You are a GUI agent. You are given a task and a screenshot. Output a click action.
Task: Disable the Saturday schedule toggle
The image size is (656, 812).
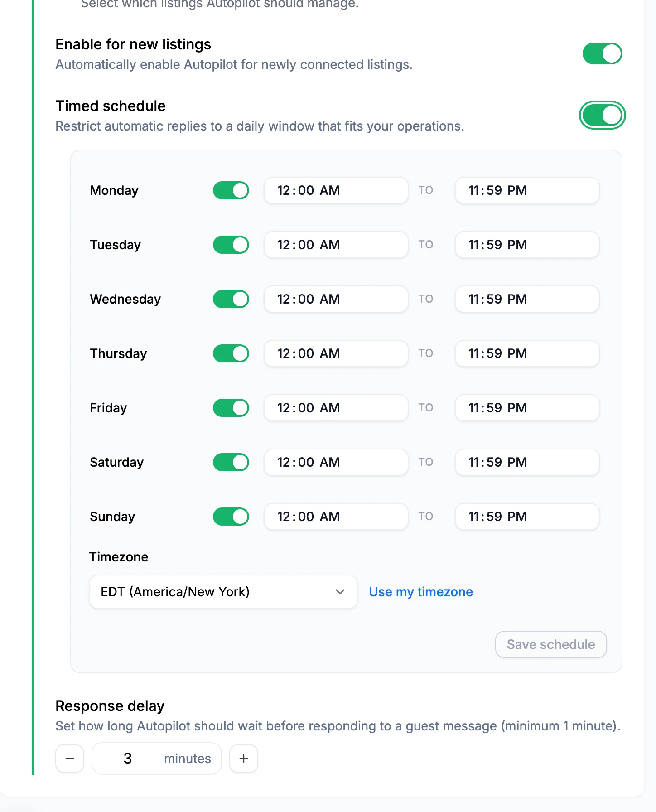click(231, 462)
